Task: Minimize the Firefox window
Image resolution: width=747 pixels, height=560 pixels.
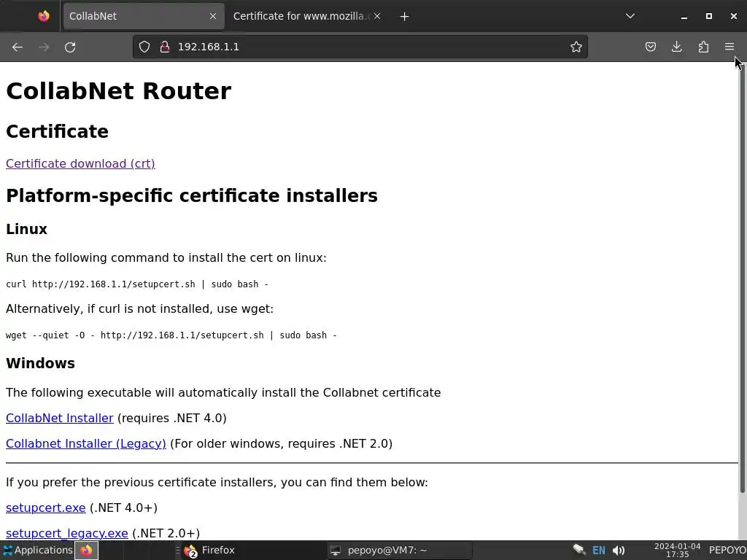Action: coord(684,17)
